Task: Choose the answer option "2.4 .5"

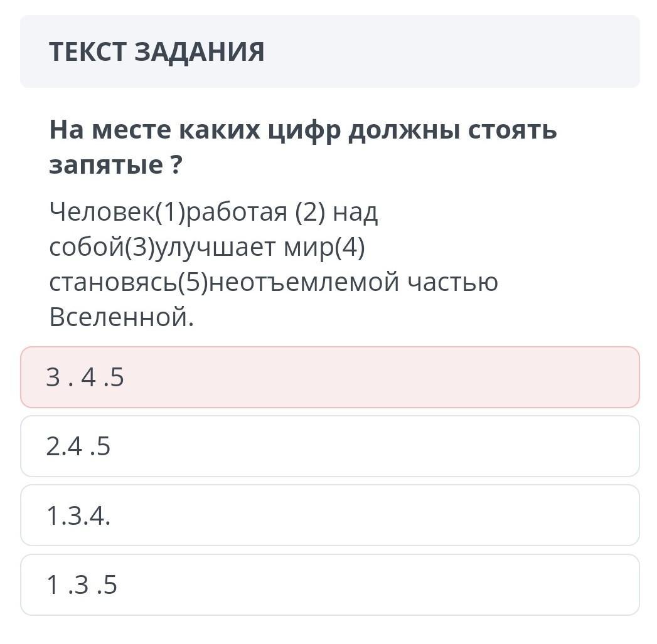Action: tap(329, 446)
